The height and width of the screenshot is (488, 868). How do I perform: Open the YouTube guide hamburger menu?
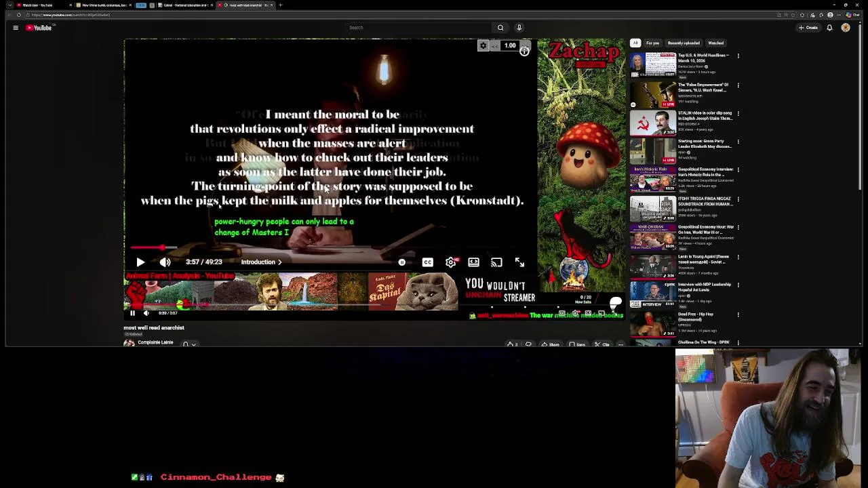pos(15,28)
